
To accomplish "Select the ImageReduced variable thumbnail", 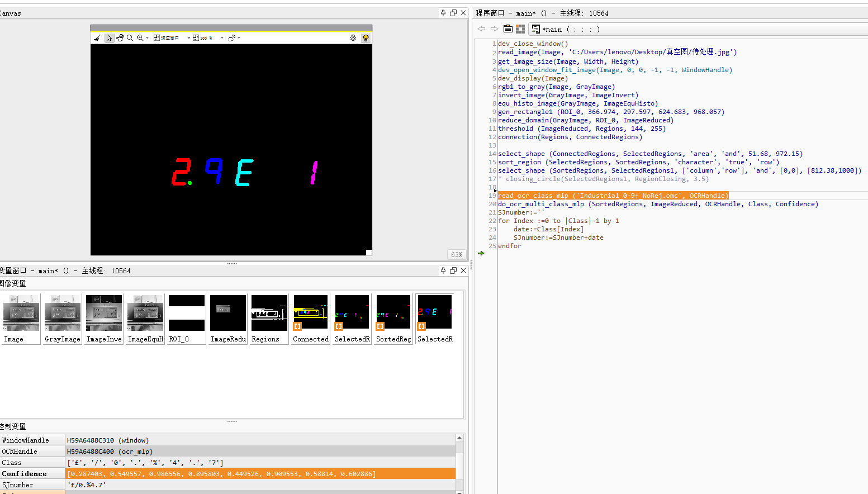I will point(228,319).
